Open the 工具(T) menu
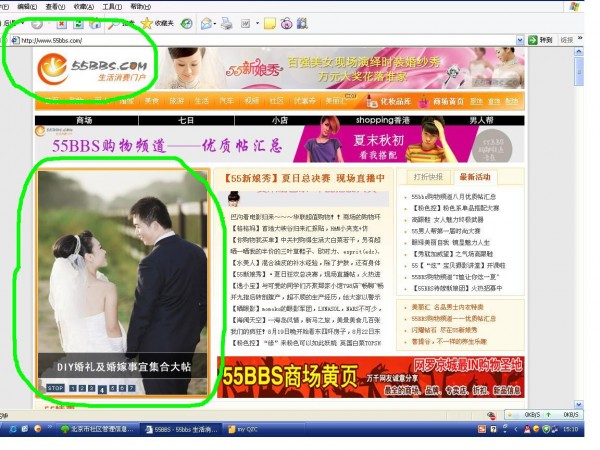Image resolution: width=600 pixels, height=450 pixels. [x=112, y=7]
